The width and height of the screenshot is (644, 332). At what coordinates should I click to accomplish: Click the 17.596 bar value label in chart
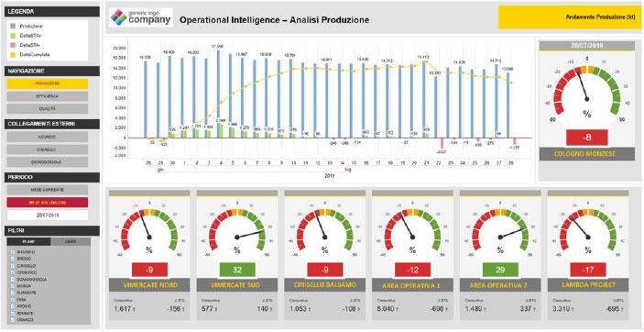click(218, 46)
